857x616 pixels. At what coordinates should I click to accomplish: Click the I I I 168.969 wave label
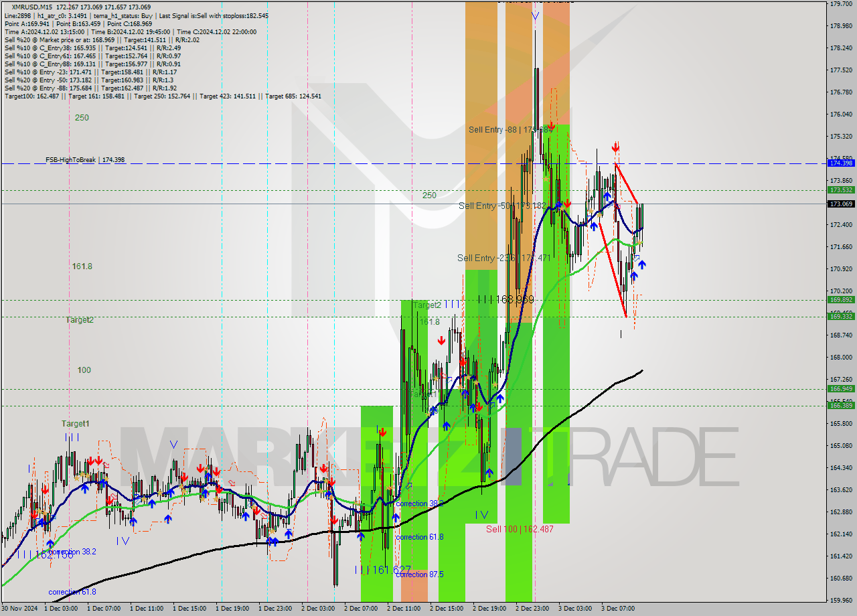point(506,300)
